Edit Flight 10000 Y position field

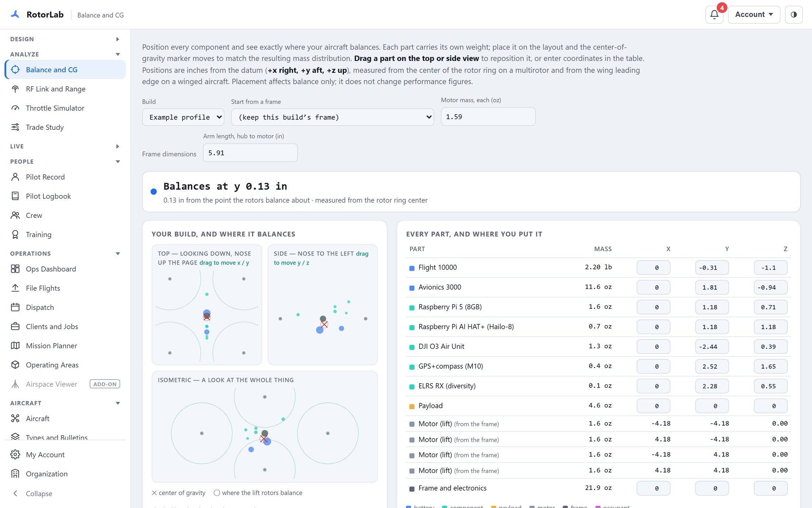point(712,267)
